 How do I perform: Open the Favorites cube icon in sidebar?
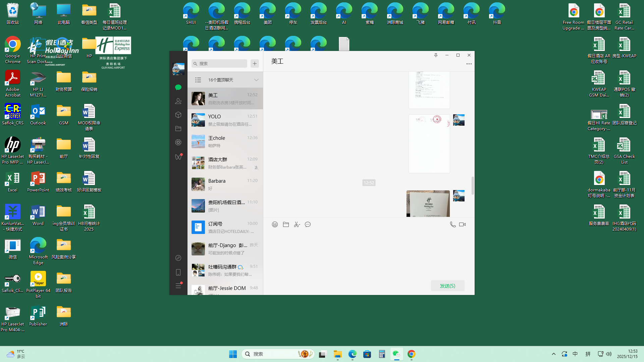click(x=178, y=115)
